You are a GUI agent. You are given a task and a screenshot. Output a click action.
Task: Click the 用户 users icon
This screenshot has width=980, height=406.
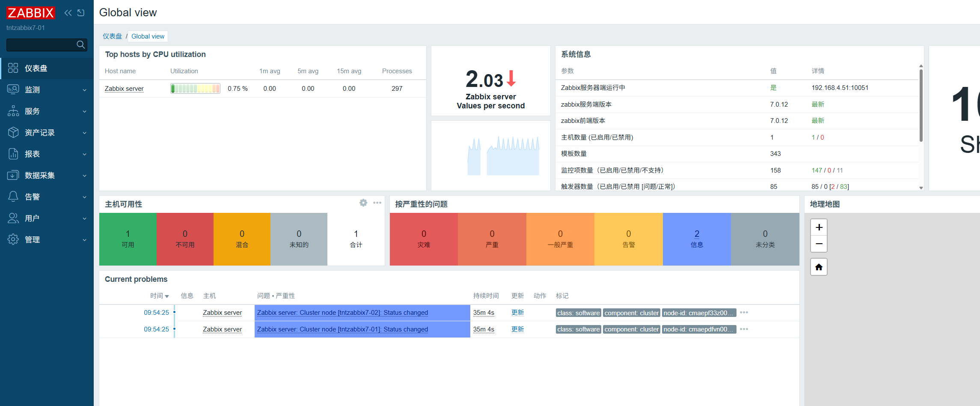pyautogui.click(x=13, y=218)
